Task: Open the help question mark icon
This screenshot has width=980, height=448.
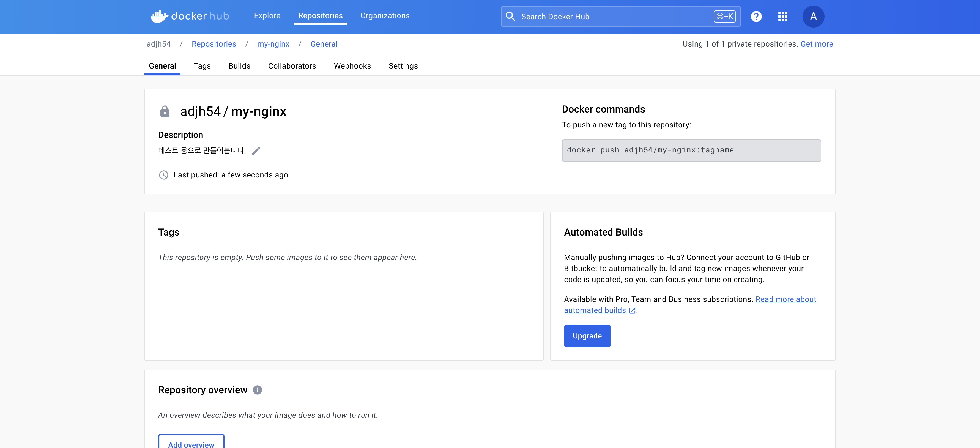Action: 756,16
